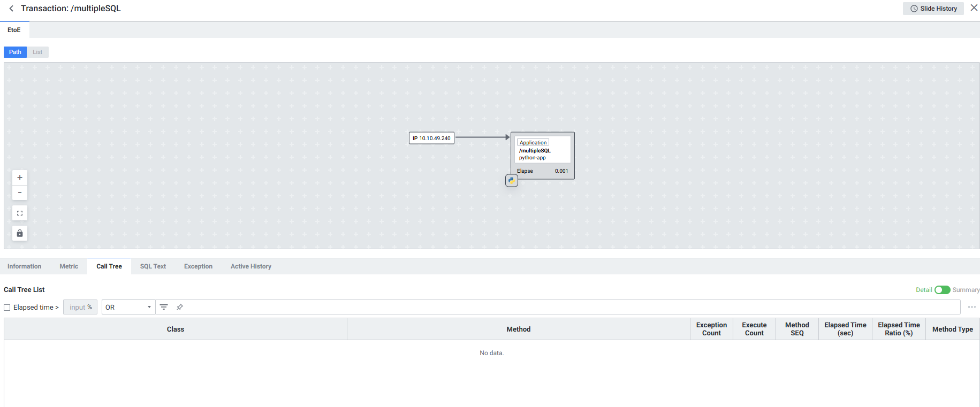Toggle the Detail/Summary switch
Screen dimensions: 980x407
(942, 290)
